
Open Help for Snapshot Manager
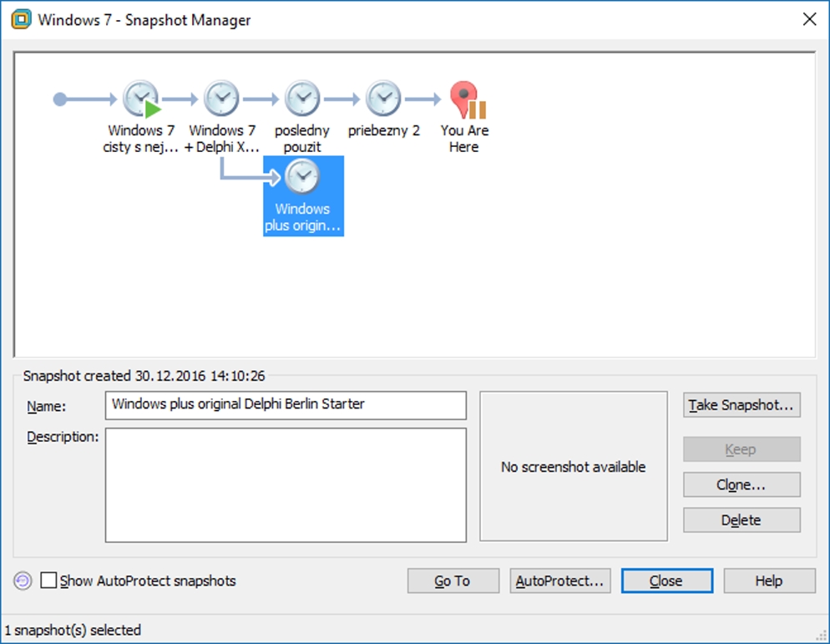(769, 581)
